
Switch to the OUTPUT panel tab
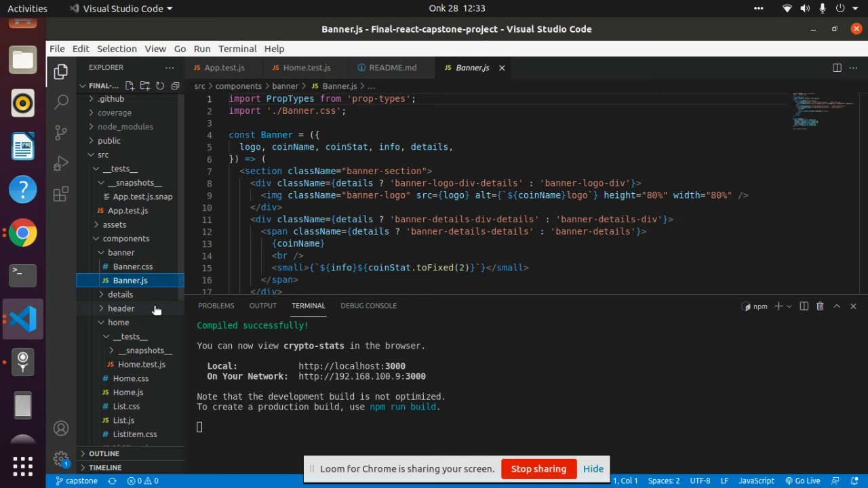click(x=263, y=306)
